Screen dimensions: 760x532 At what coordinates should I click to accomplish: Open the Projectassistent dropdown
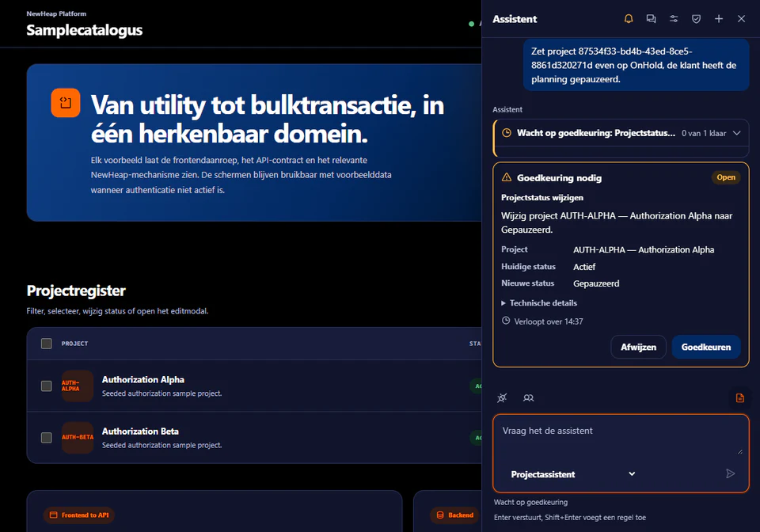[x=573, y=474]
